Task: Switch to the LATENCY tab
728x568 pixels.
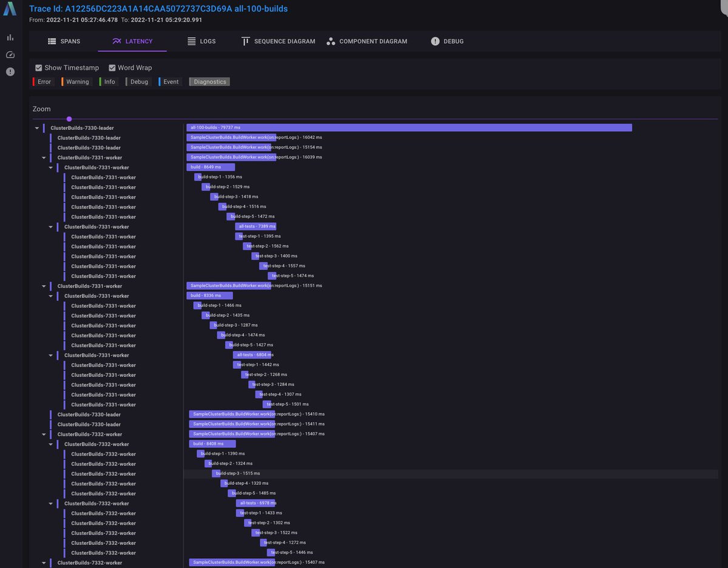Action: (133, 41)
